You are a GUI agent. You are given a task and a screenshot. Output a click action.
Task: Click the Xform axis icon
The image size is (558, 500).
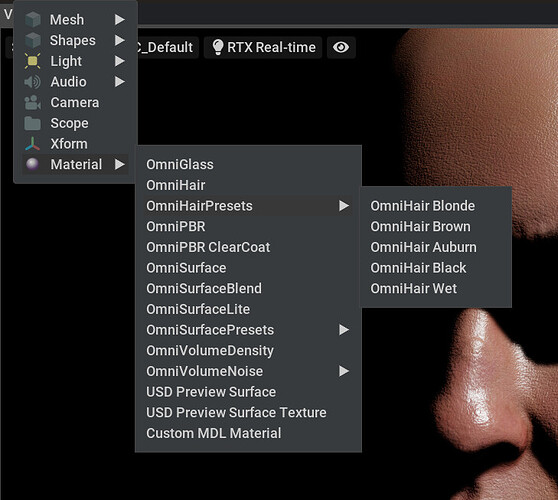[x=32, y=144]
